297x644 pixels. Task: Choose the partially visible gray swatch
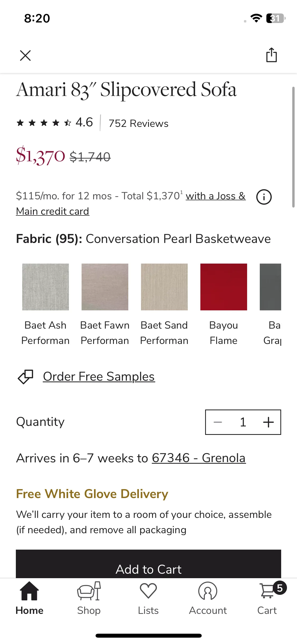pyautogui.click(x=270, y=287)
